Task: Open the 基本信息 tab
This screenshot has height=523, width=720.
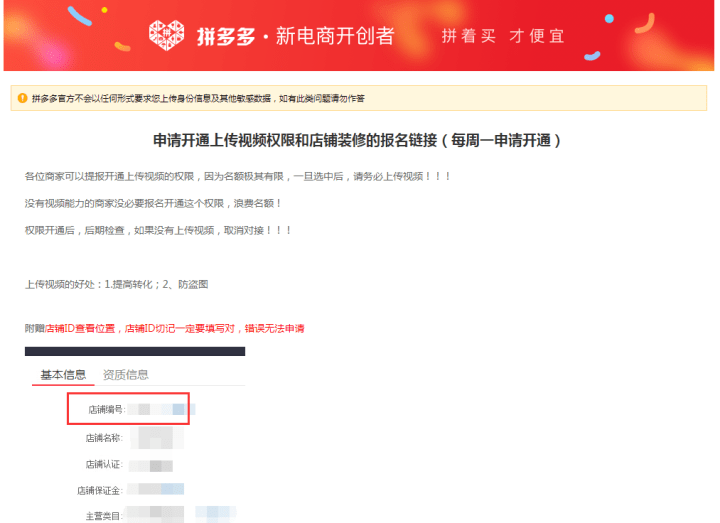Action: (x=63, y=375)
